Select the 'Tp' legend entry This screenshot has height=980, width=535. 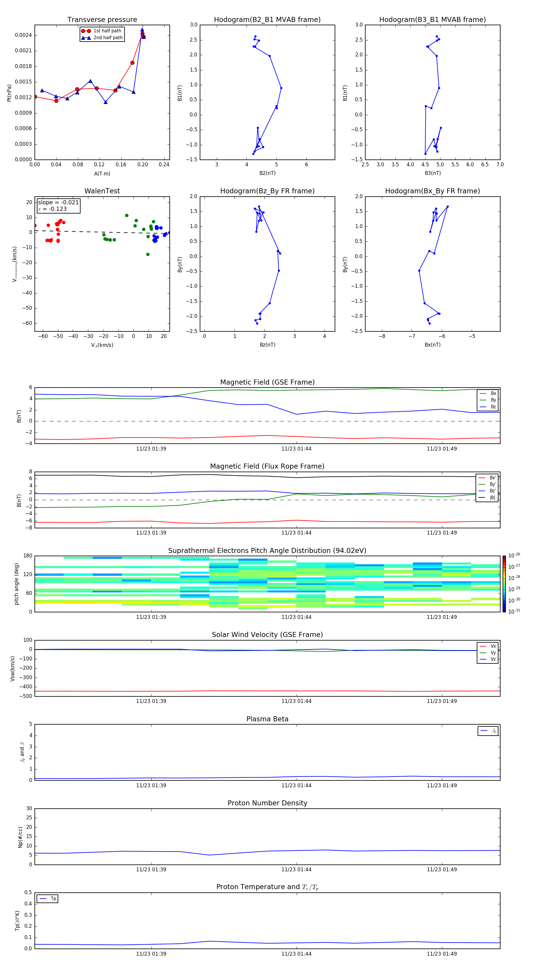(48, 899)
